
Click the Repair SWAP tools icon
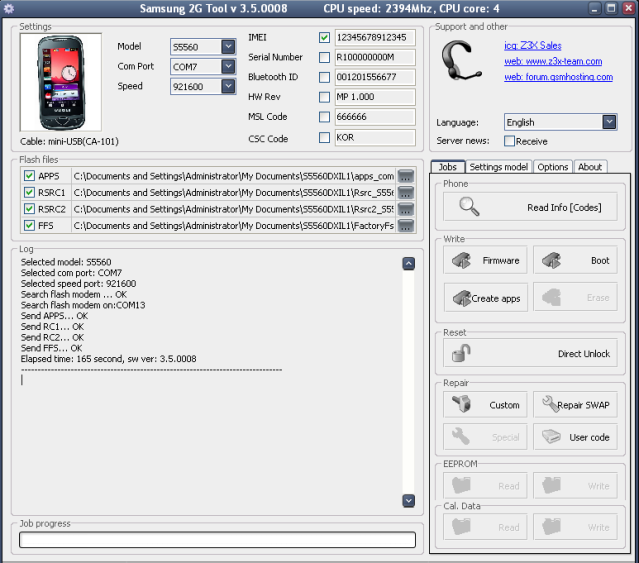pyautogui.click(x=550, y=405)
